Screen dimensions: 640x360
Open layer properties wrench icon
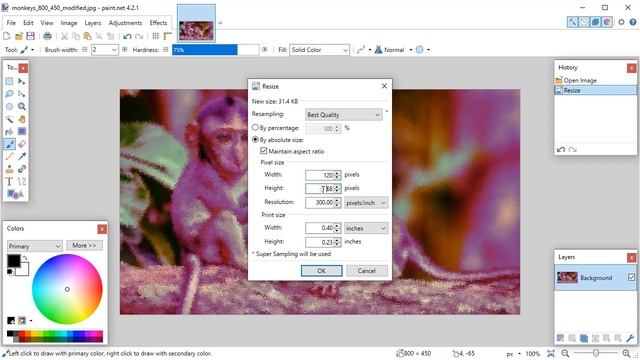tap(630, 338)
